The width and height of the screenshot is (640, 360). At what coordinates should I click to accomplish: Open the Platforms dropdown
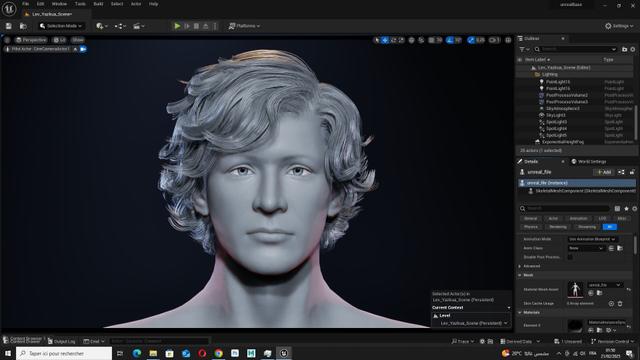coord(244,26)
